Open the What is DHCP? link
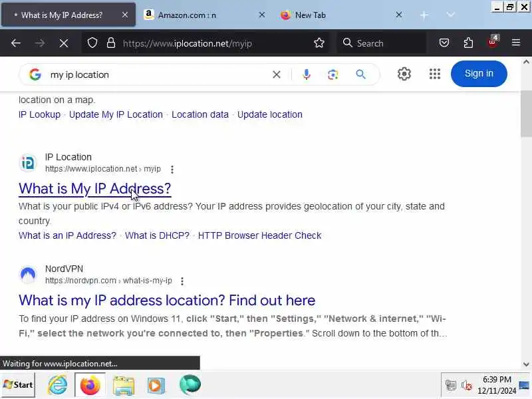 point(157,235)
